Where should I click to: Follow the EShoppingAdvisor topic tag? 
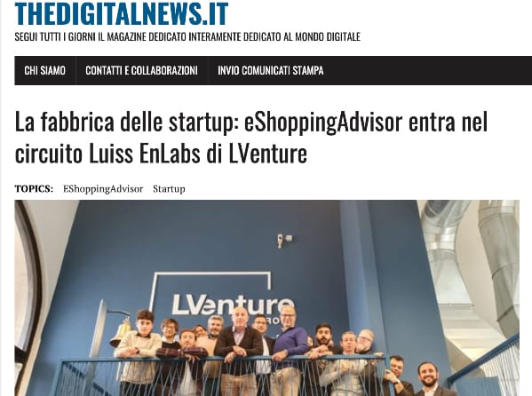(103, 188)
